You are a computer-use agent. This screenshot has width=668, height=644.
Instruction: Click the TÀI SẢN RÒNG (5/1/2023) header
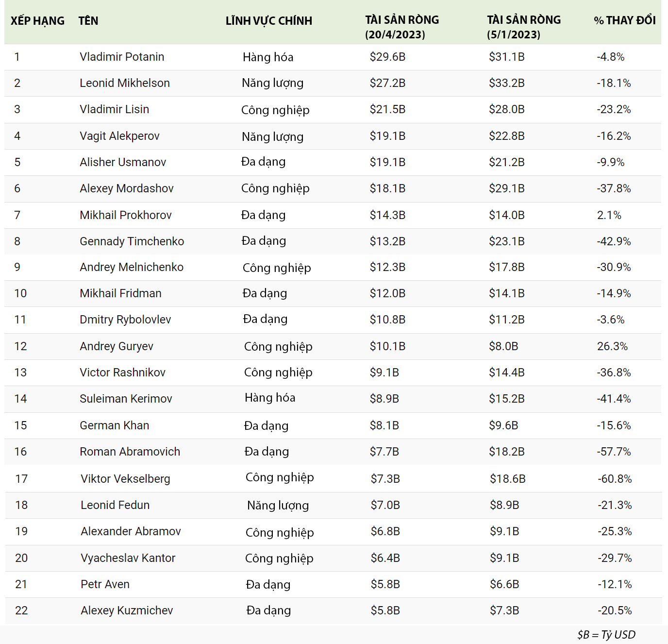523,27
